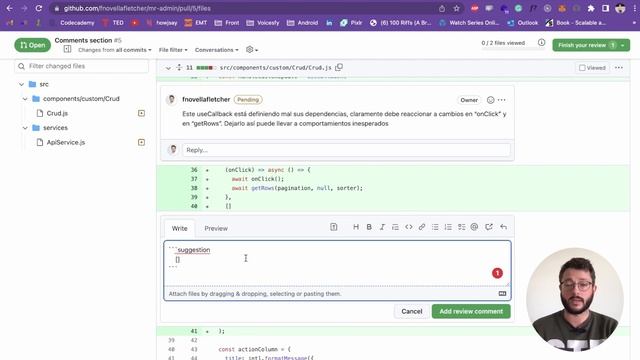Viewport: 640px width, 360px height.
Task: Add a link in the comment
Action: click(x=422, y=227)
